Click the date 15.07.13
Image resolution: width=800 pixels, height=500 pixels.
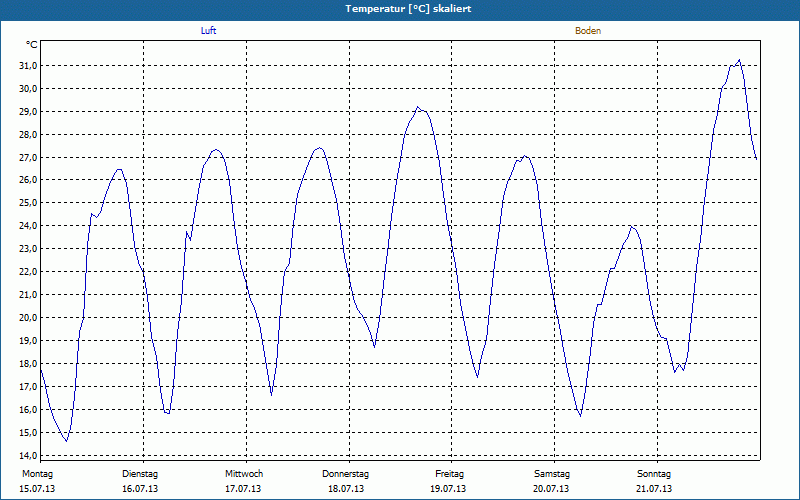tap(37, 489)
